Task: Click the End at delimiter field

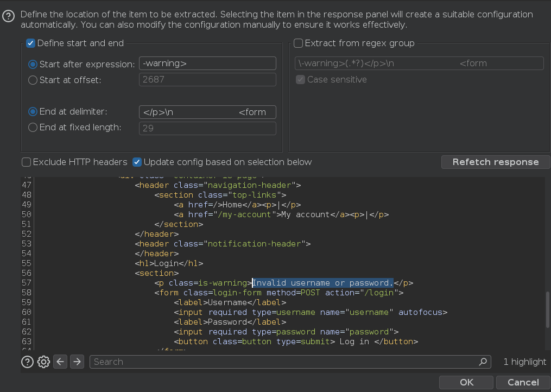Action: click(x=207, y=112)
